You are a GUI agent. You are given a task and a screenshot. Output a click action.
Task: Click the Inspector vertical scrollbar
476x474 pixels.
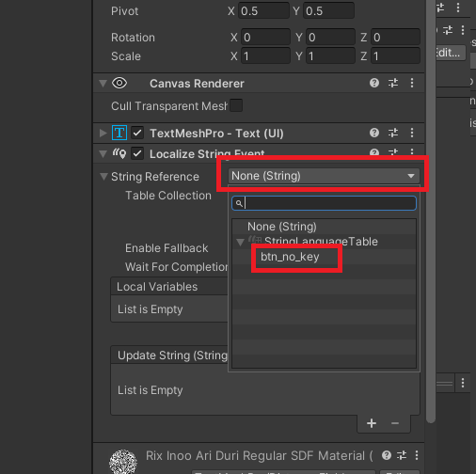pos(431,212)
